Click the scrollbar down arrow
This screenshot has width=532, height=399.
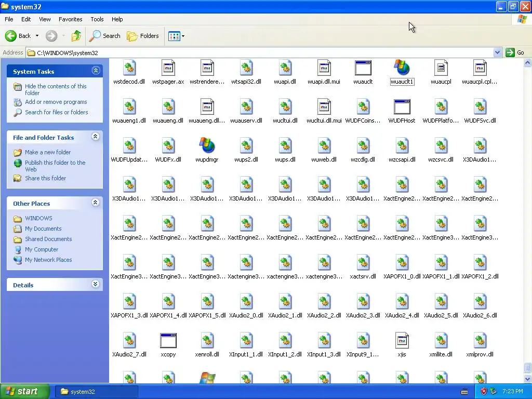coord(528,379)
